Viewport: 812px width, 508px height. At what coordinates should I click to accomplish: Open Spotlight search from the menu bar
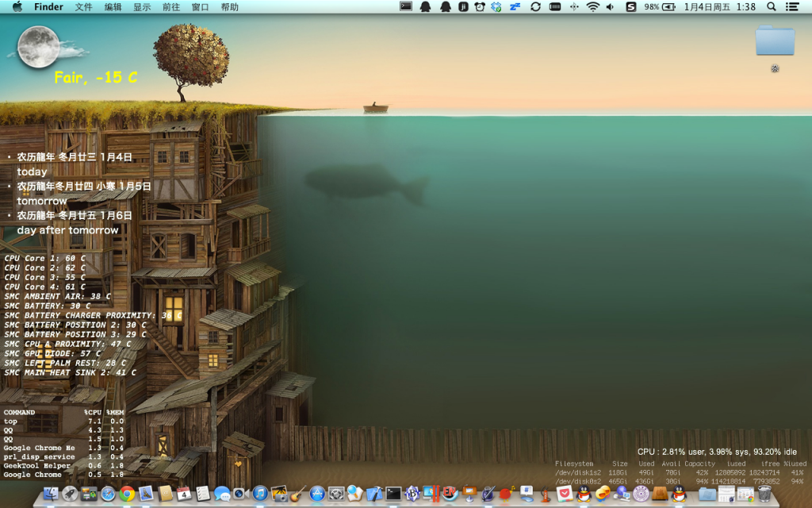pyautogui.click(x=772, y=6)
